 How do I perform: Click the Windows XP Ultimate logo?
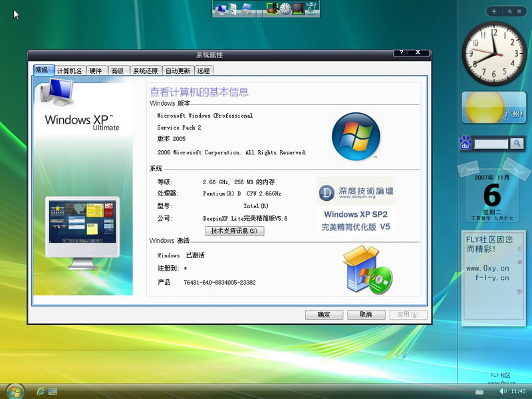pos(82,122)
